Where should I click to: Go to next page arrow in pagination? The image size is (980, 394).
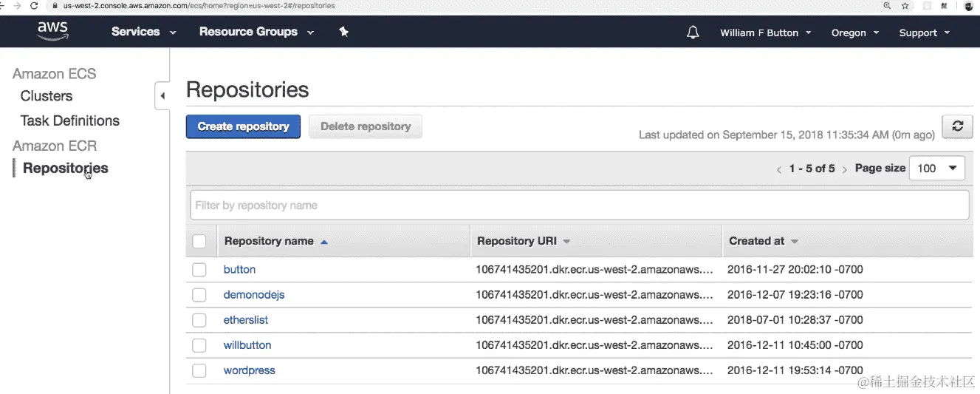point(845,169)
